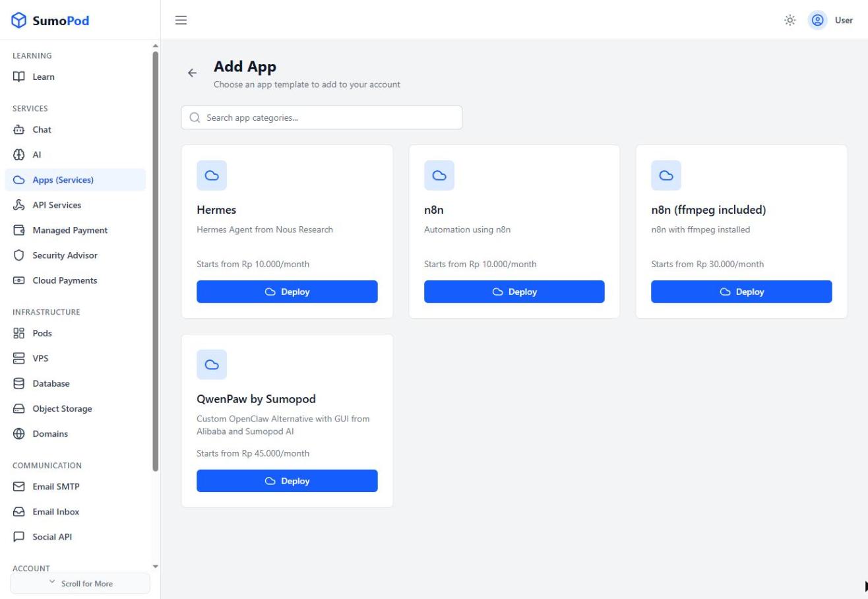Click the API Services webhook icon
This screenshot has height=599, width=868.
19,205
